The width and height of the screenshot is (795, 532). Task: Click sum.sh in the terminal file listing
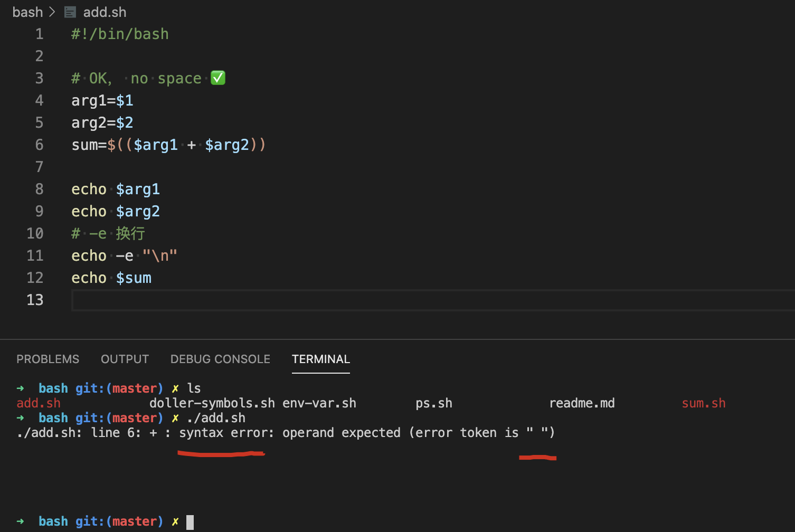click(703, 403)
